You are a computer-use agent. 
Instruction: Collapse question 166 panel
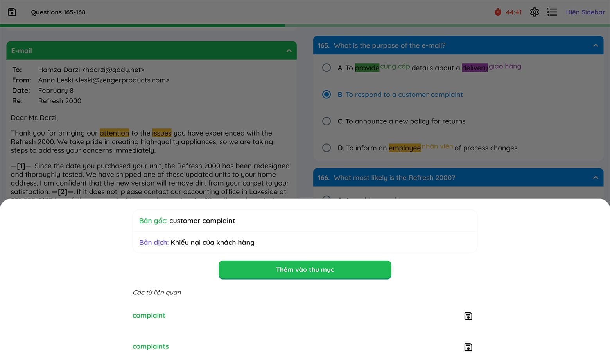point(596,178)
